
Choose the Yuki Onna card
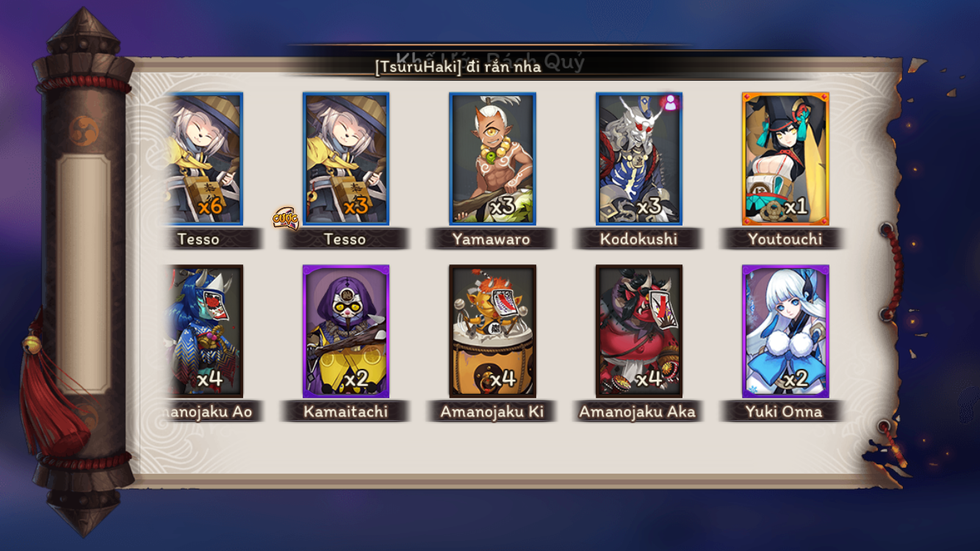coord(785,331)
